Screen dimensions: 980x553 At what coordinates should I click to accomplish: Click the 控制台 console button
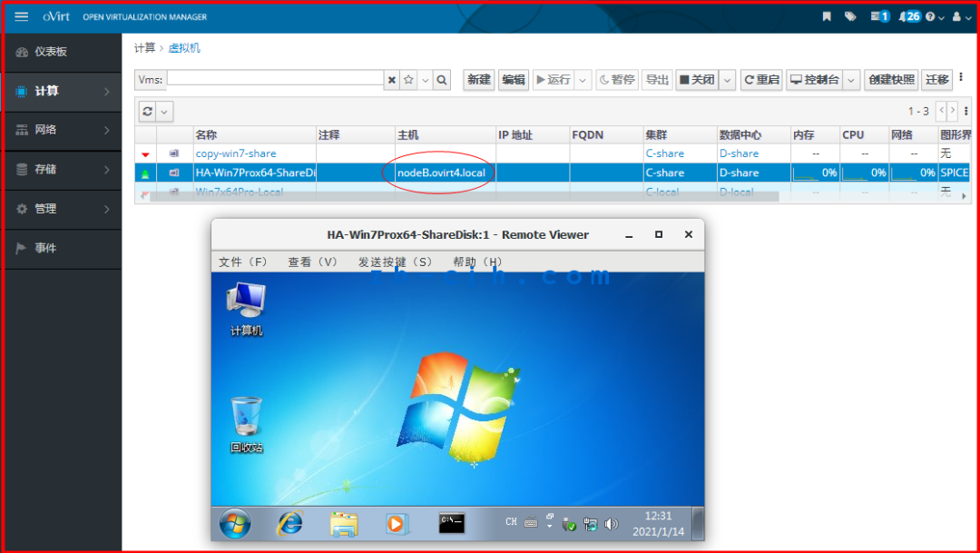tap(814, 80)
